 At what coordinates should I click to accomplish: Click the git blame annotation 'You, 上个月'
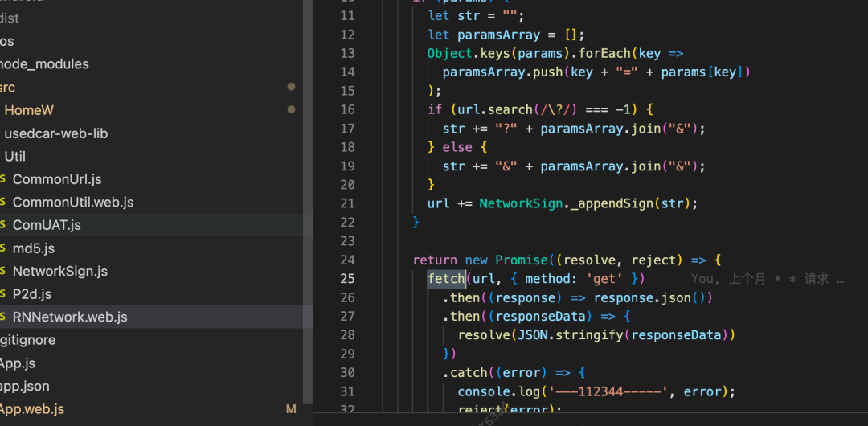728,279
